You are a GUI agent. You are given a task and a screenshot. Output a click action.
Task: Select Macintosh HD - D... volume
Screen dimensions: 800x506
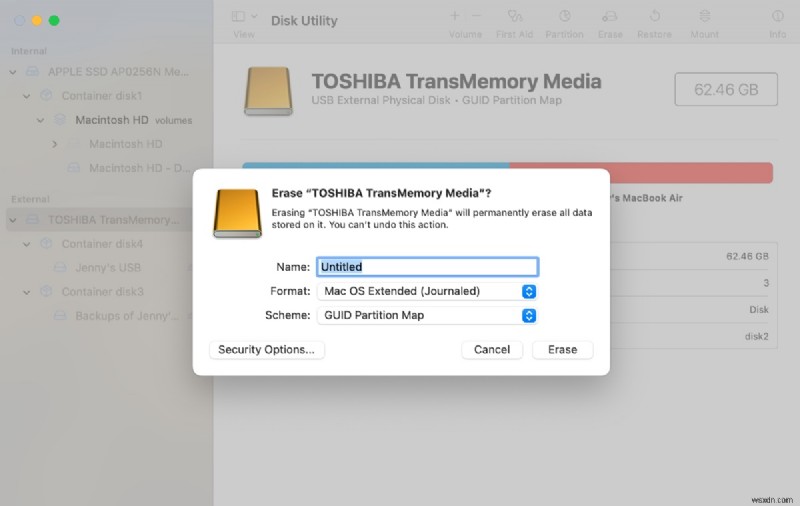140,168
